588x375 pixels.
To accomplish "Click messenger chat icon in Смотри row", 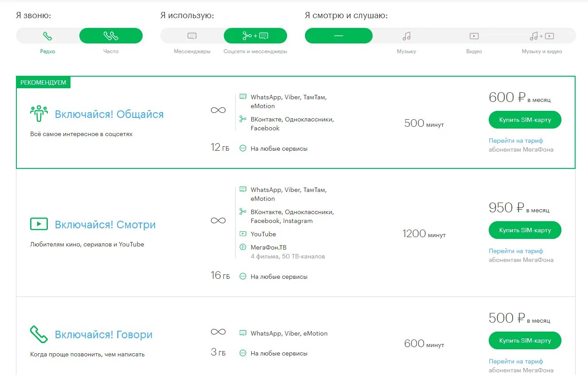I will tap(243, 189).
